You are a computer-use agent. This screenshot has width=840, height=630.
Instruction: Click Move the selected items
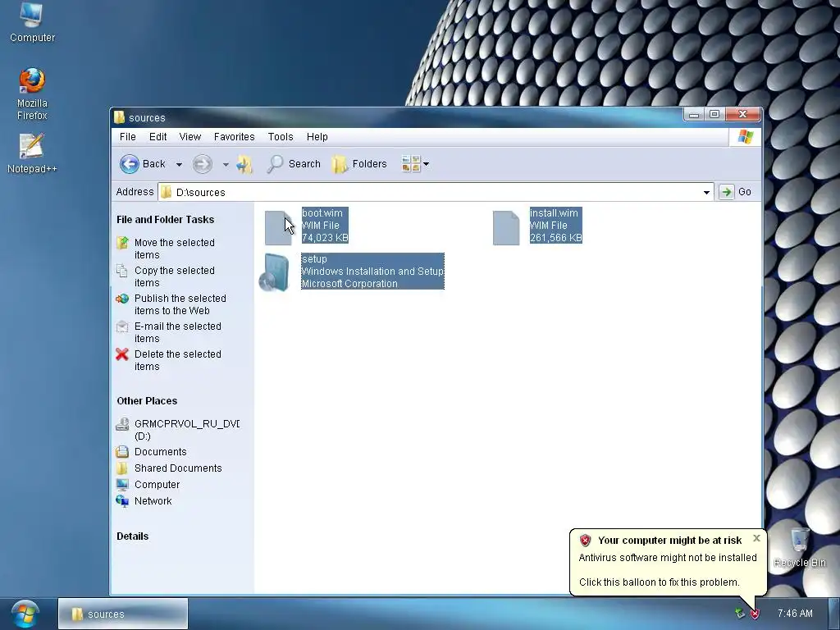[x=175, y=249]
